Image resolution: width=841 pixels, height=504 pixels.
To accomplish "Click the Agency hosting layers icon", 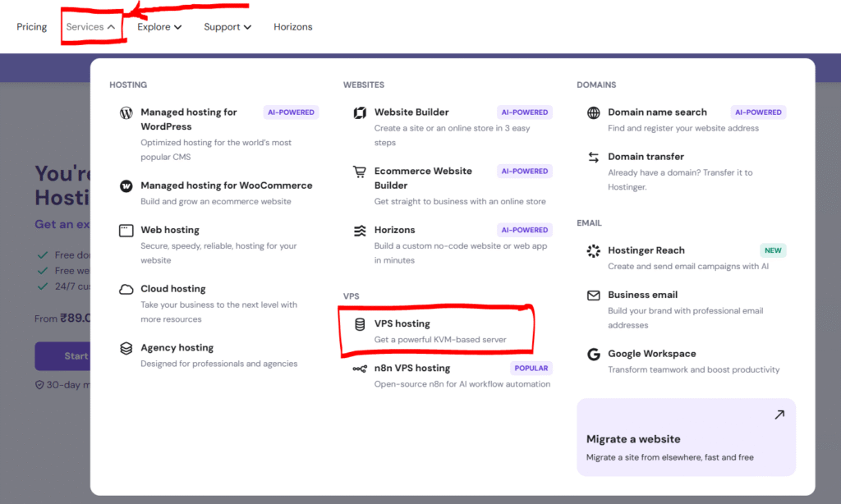I will pos(126,348).
